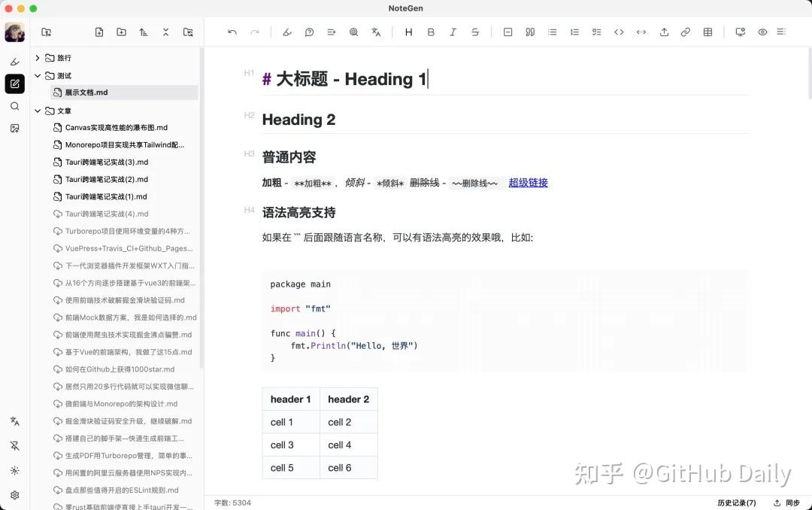Open the image hosting view in sidebar
Viewport: 812px width, 510px height.
[14, 129]
